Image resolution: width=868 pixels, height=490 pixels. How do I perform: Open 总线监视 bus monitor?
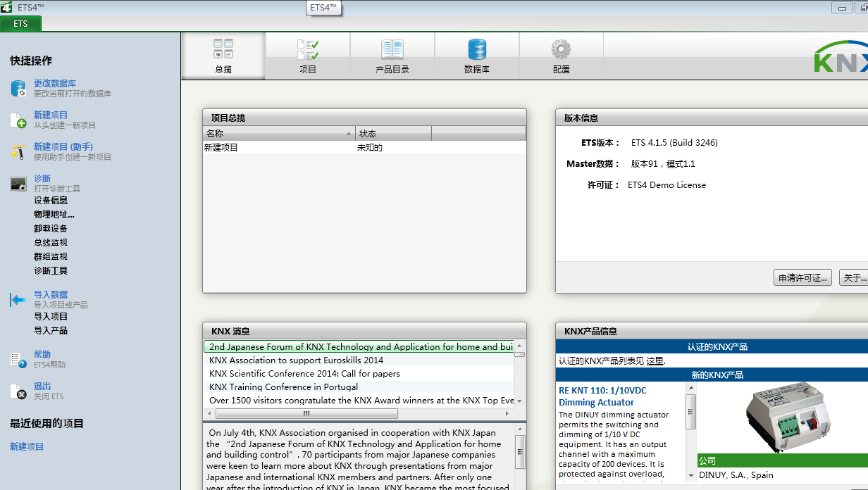tap(51, 242)
